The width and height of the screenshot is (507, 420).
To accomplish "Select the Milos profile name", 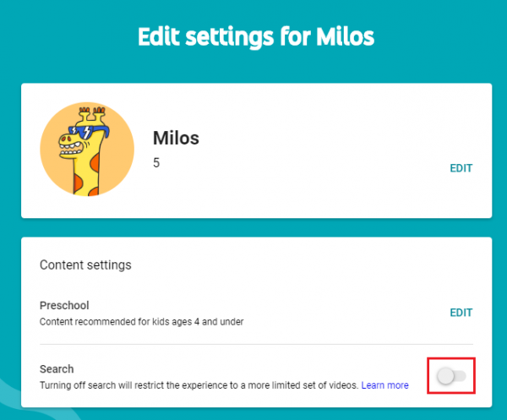I will click(x=176, y=138).
